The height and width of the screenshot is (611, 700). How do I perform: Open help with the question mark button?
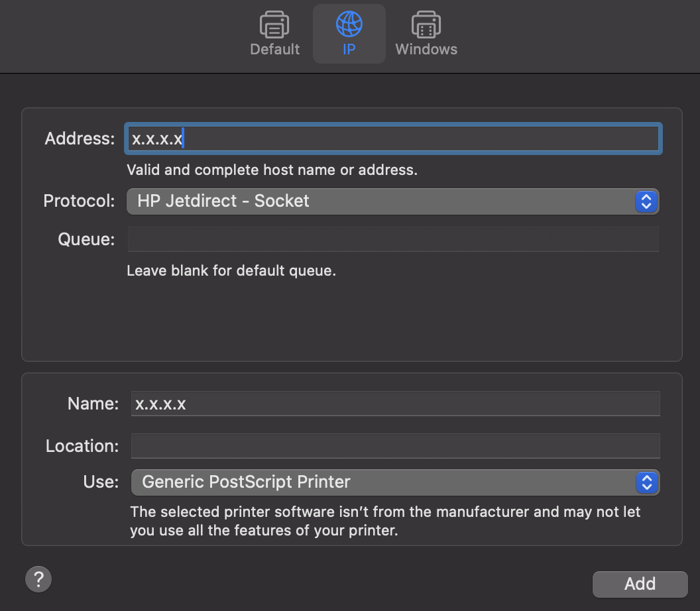(x=38, y=579)
